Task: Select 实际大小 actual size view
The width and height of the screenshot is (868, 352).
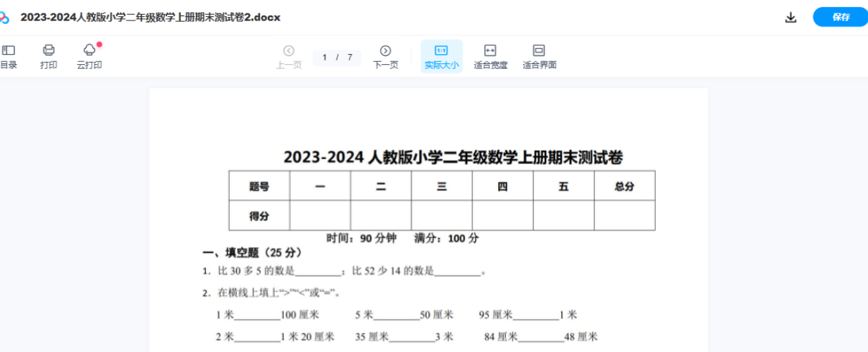Action: 441,57
